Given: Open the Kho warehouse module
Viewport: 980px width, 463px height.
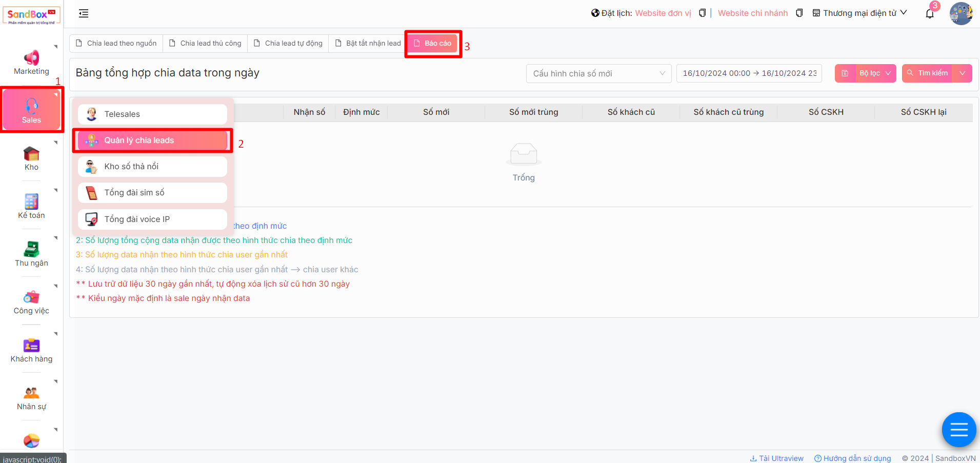Looking at the screenshot, I should click(x=31, y=158).
